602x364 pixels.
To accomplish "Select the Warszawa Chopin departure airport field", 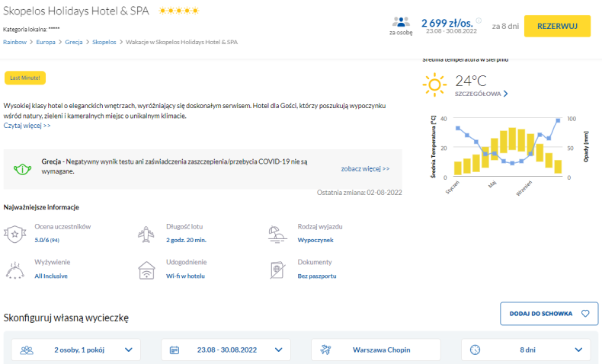I will coord(376,350).
